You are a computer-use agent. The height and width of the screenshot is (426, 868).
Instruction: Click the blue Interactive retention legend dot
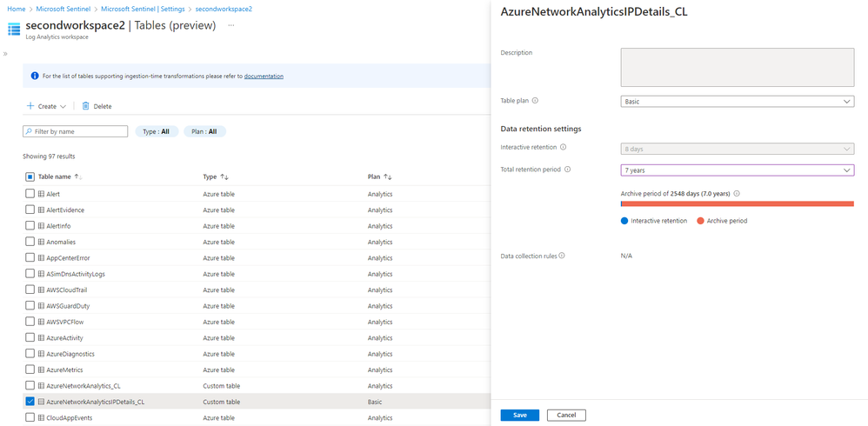tap(624, 221)
